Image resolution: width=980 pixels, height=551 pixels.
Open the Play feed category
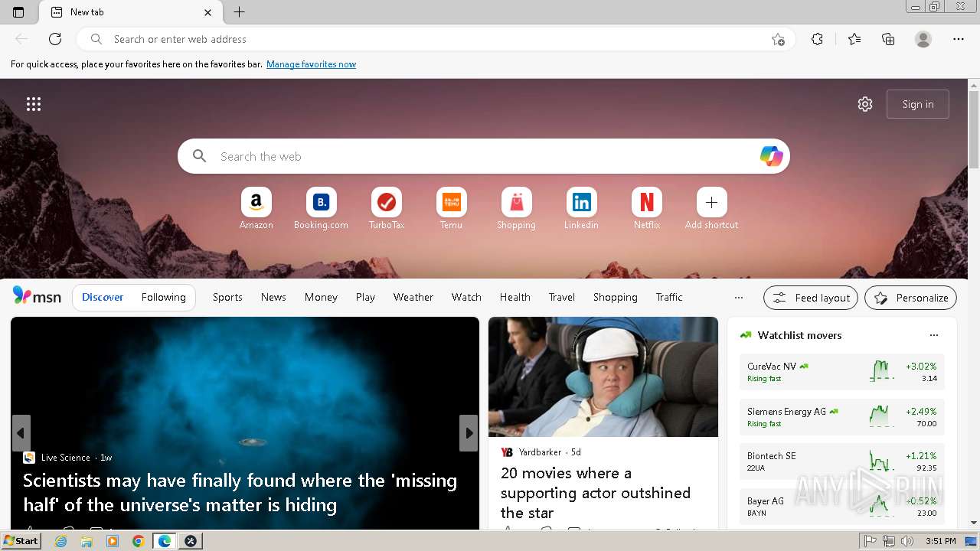[x=365, y=297]
